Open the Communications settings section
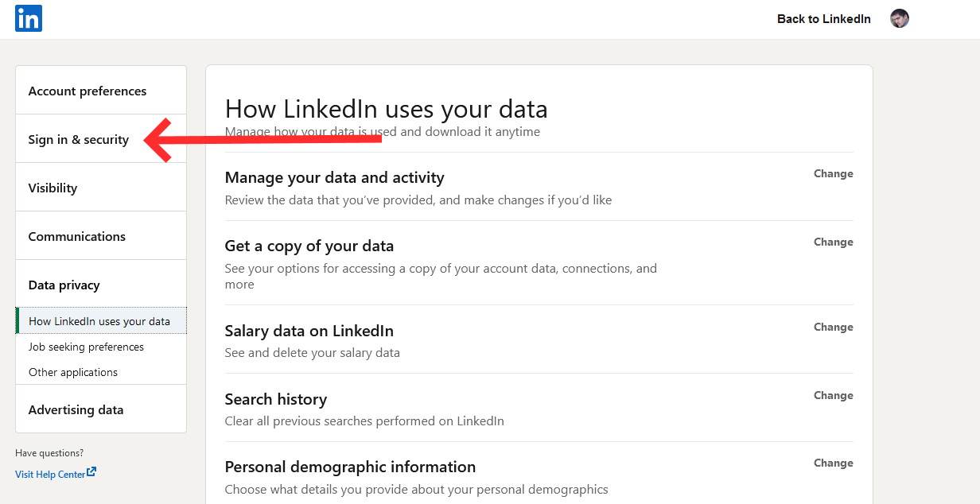 [x=76, y=236]
